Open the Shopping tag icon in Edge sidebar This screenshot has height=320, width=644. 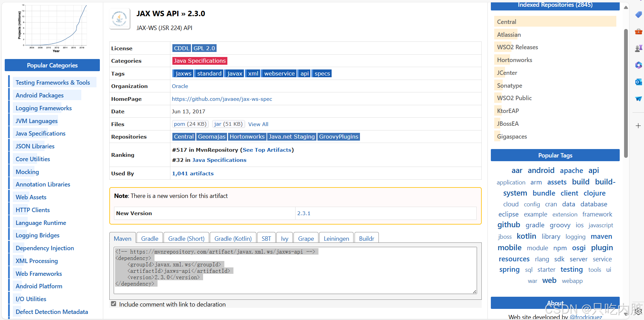(638, 14)
